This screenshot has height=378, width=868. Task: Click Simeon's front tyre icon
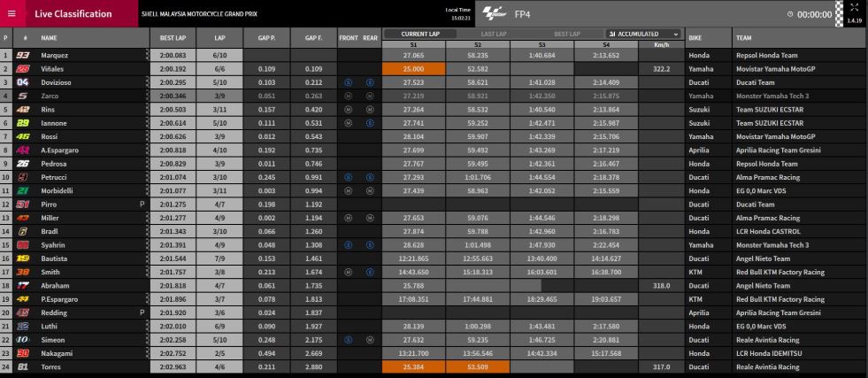pos(349,340)
